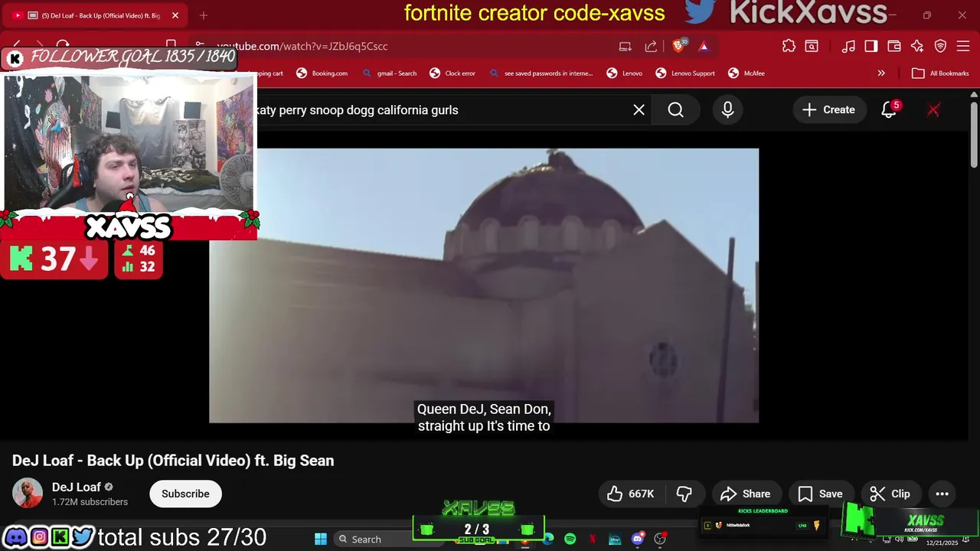Open Discord from the taskbar
The image size is (980, 551).
638,540
